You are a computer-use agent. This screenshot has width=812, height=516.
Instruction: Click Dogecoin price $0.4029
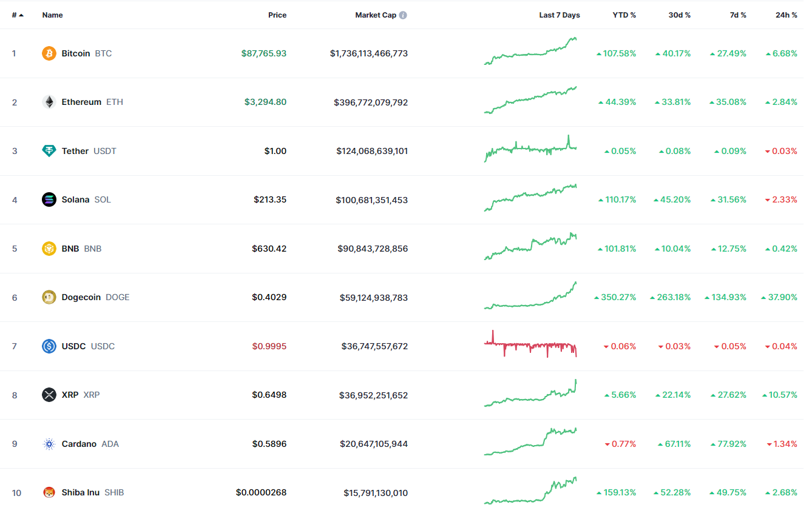coord(269,297)
